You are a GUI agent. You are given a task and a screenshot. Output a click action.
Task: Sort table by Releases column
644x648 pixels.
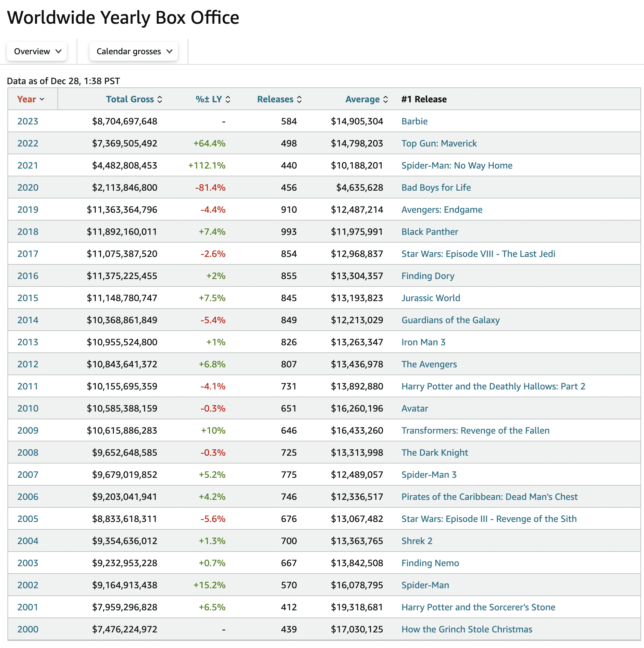point(279,99)
